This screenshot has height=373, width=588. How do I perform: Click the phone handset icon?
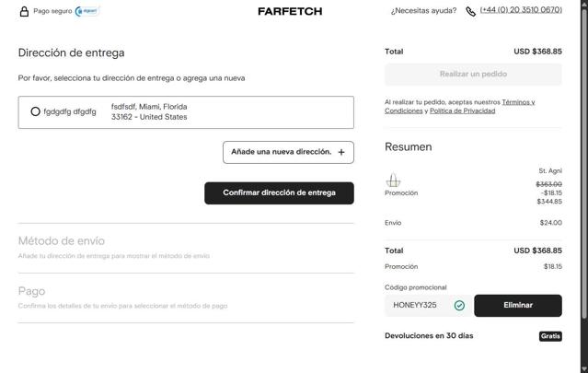pos(471,12)
